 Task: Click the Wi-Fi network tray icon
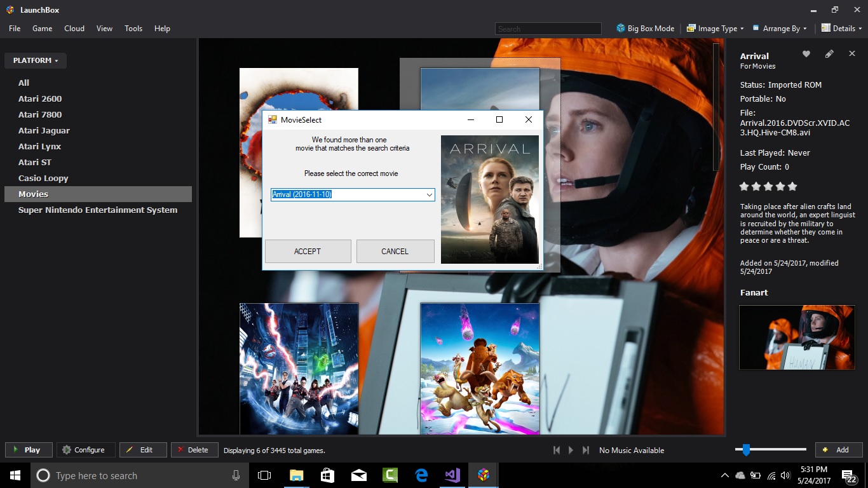pyautogui.click(x=771, y=475)
